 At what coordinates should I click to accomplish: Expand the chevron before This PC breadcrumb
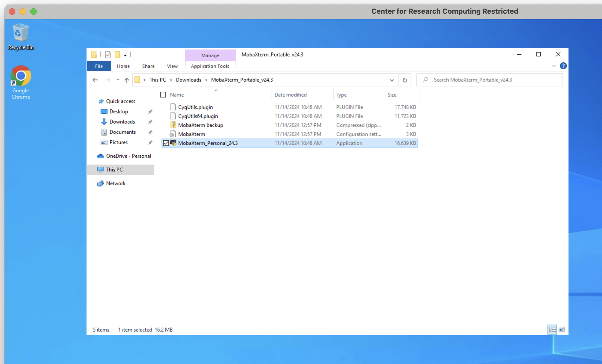point(145,80)
